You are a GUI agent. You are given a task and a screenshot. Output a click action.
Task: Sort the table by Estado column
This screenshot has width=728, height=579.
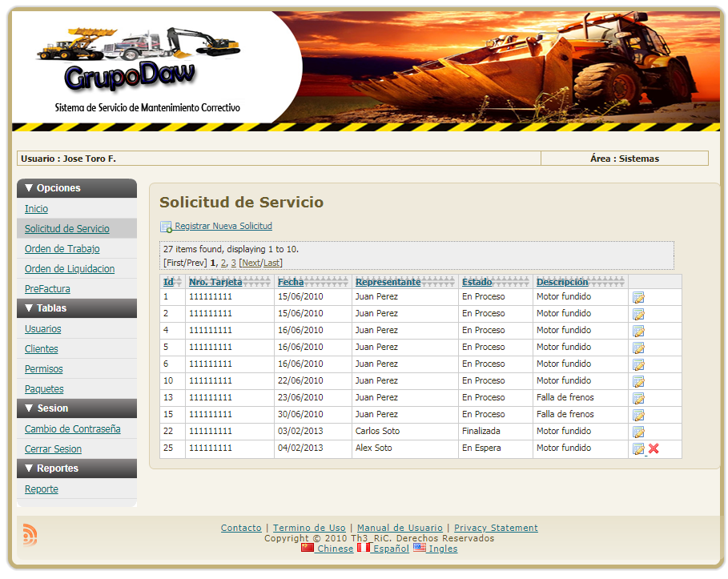coord(477,282)
